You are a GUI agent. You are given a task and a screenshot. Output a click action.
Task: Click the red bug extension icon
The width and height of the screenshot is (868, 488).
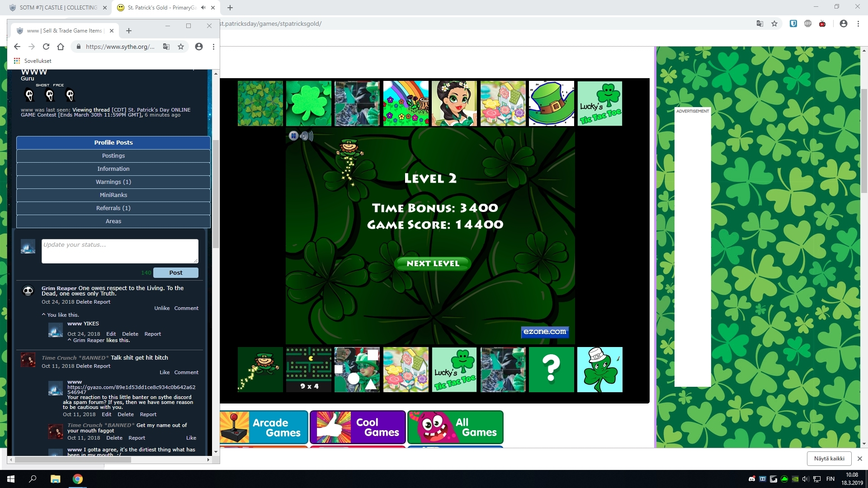click(x=822, y=23)
